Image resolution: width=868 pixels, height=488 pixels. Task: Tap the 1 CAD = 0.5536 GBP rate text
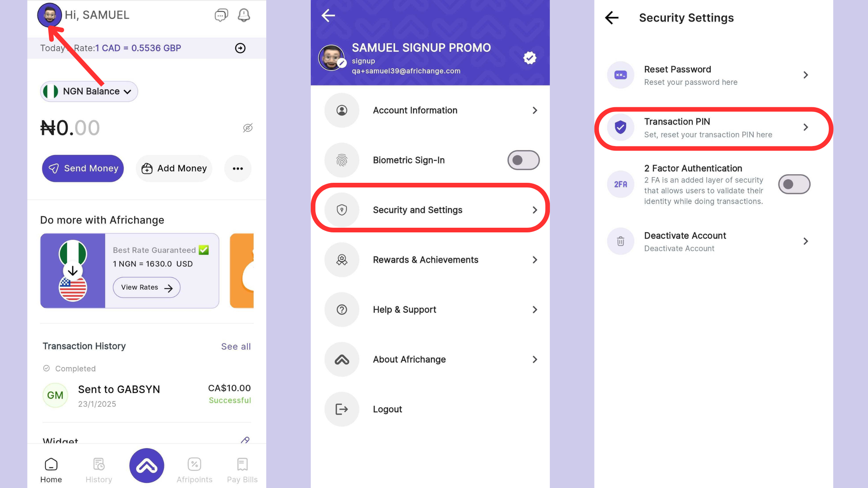pos(138,48)
